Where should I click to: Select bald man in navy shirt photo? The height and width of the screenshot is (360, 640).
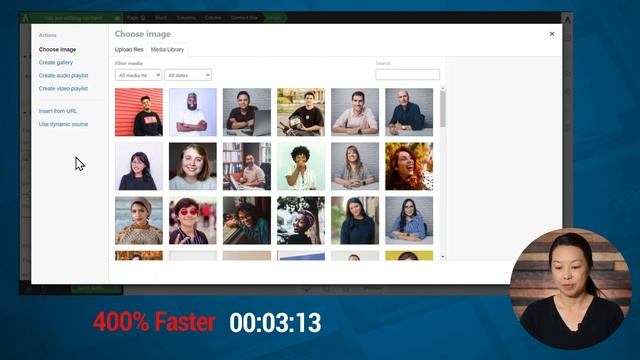coord(409,112)
